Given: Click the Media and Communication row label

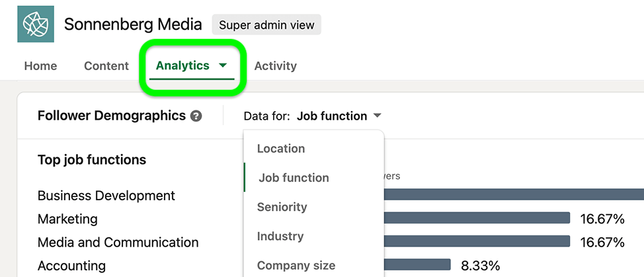Looking at the screenshot, I should pos(118,242).
